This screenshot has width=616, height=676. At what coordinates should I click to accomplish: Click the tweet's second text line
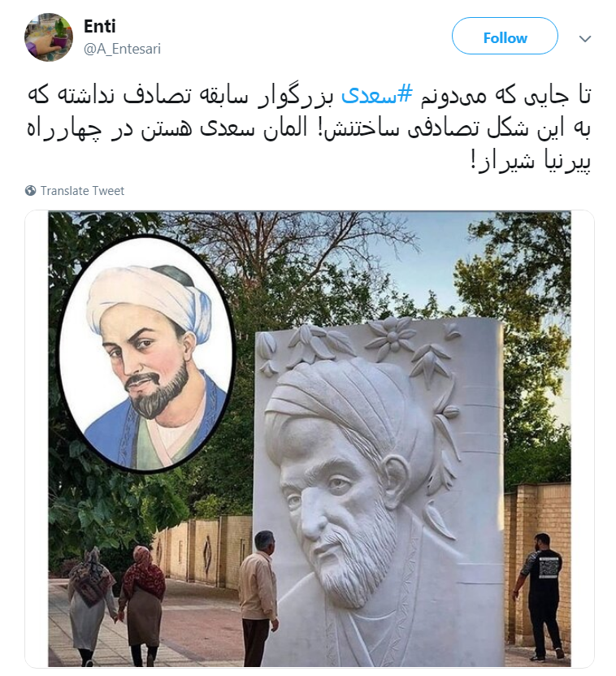309,128
